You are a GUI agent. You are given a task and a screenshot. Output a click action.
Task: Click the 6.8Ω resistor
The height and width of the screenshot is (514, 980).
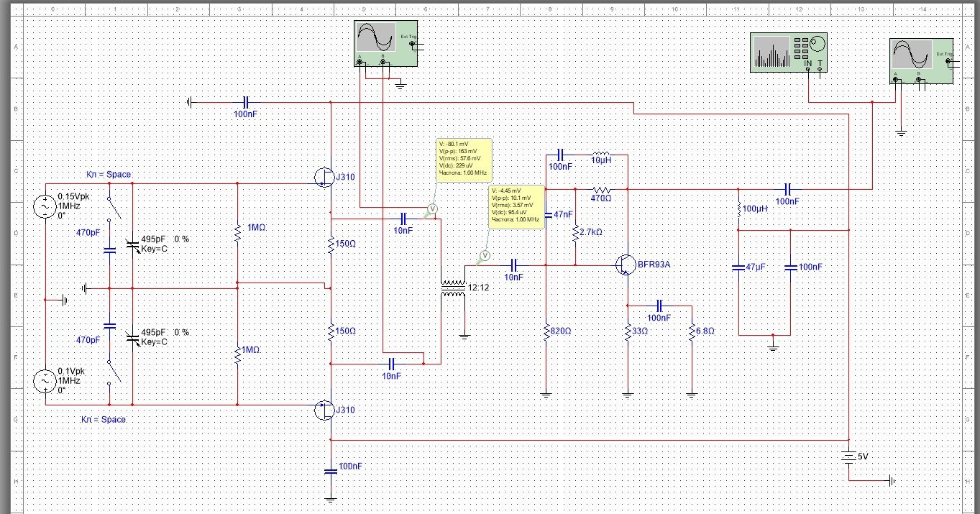click(691, 331)
